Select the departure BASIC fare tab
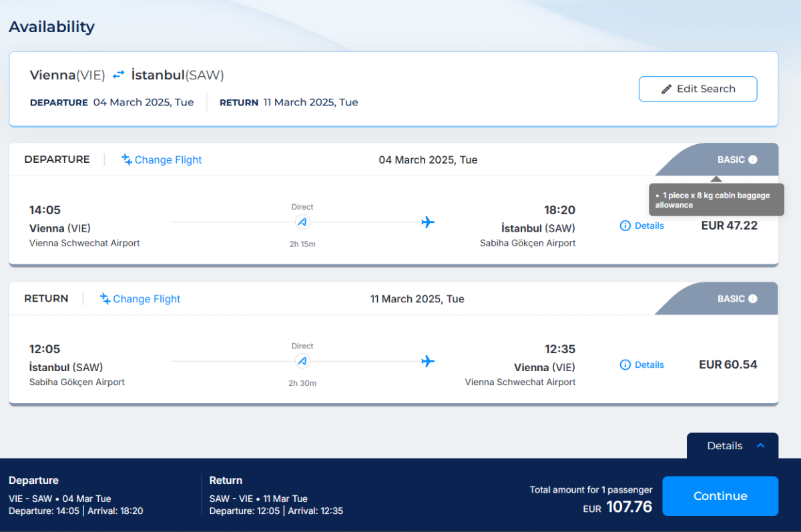Screen dimensions: 801x532 click(x=730, y=160)
